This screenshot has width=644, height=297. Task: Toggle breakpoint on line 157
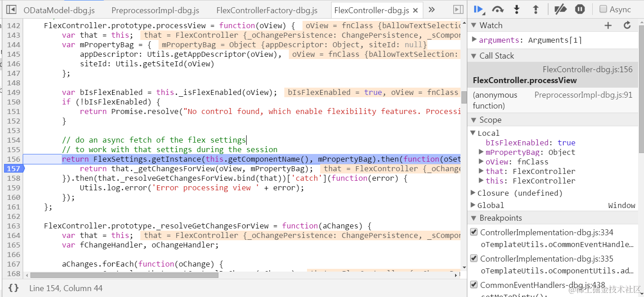(14, 168)
